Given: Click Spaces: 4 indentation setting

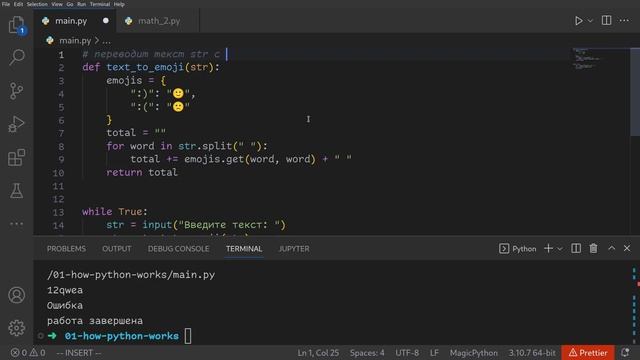Looking at the screenshot, I should pos(367,353).
